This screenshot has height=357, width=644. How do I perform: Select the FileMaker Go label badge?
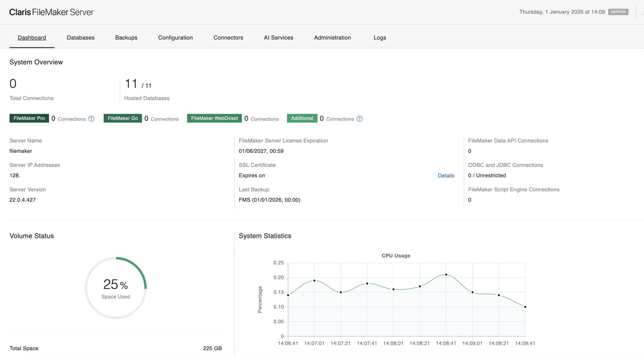point(123,118)
